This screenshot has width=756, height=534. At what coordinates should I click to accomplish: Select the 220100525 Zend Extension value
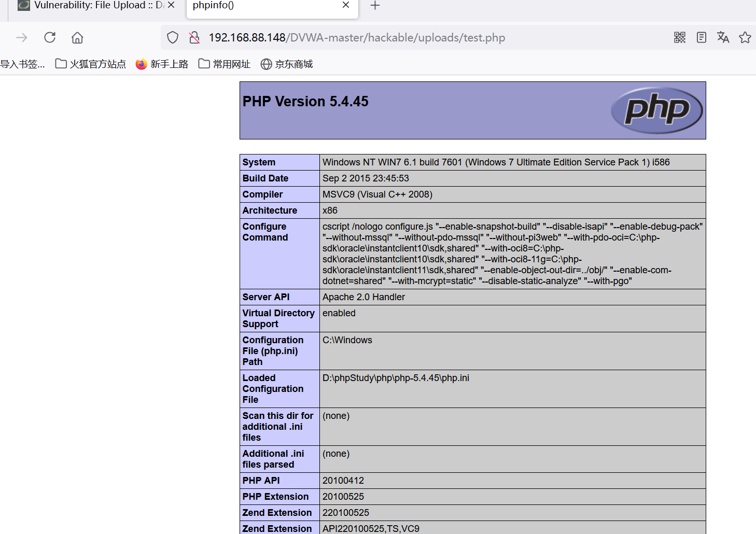pyautogui.click(x=346, y=513)
